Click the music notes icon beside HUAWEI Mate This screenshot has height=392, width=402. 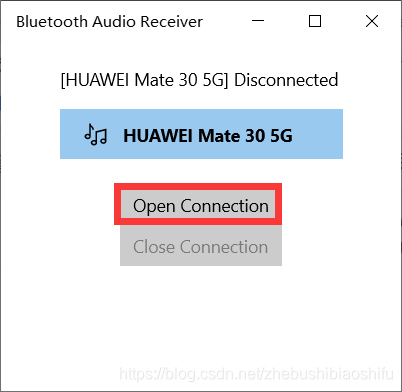coord(96,134)
